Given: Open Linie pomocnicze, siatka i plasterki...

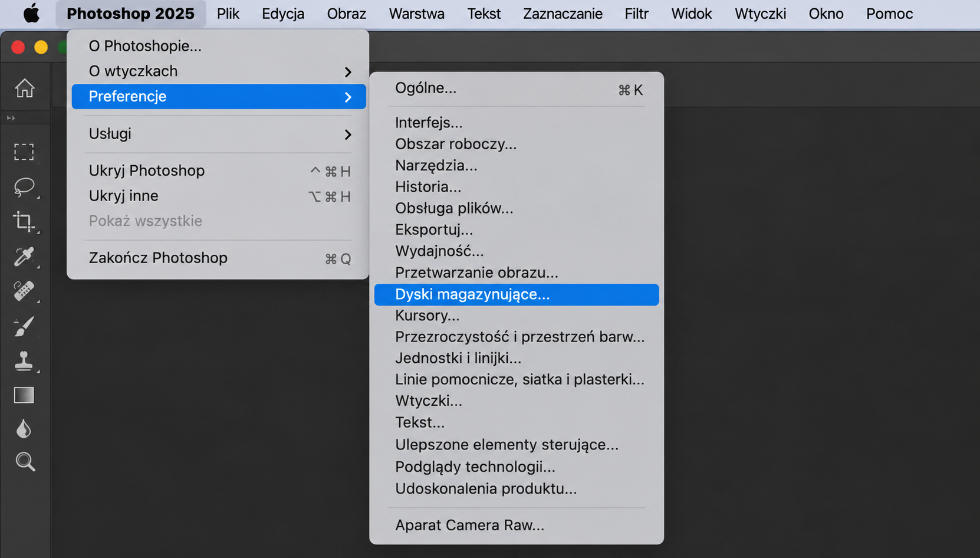Looking at the screenshot, I should [x=517, y=379].
